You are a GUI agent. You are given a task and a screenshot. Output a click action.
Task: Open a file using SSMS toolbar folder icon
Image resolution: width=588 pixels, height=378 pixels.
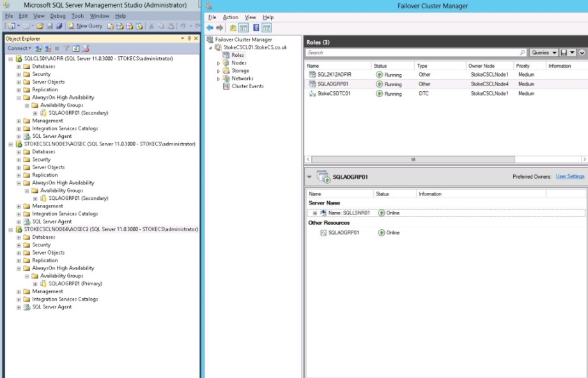[x=40, y=26]
